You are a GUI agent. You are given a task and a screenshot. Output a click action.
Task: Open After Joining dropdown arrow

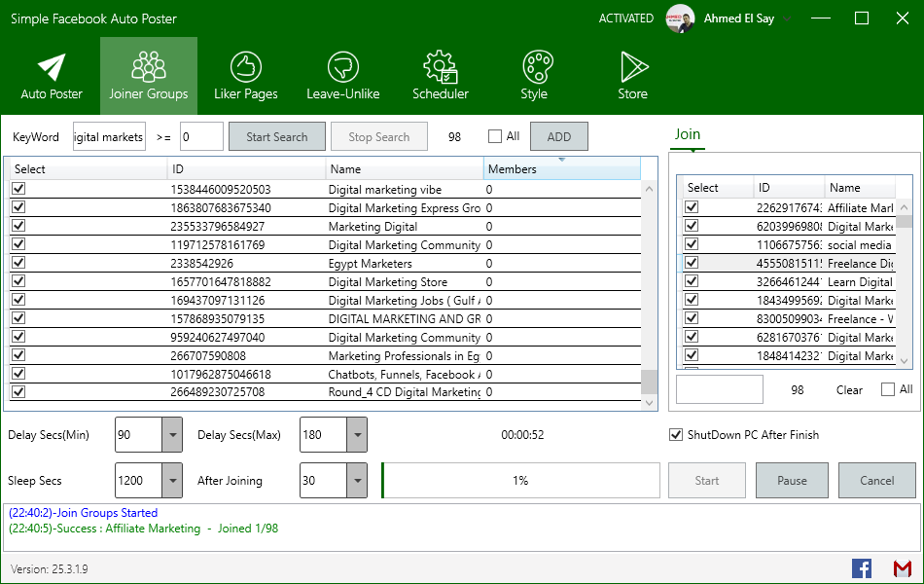tap(357, 480)
